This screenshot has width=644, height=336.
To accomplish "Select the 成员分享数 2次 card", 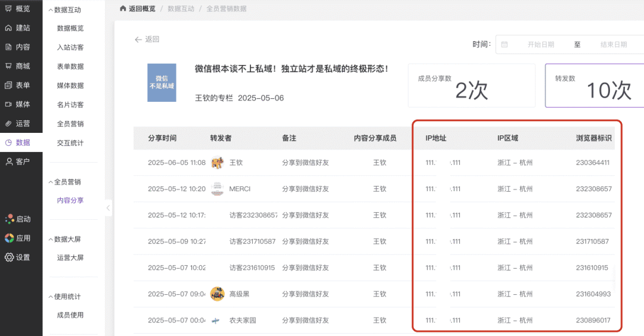I will [472, 86].
